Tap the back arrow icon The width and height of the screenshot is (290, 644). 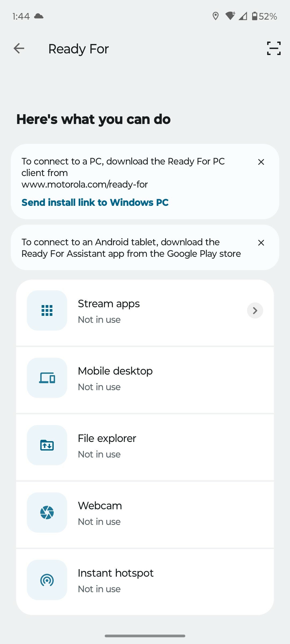[19, 49]
